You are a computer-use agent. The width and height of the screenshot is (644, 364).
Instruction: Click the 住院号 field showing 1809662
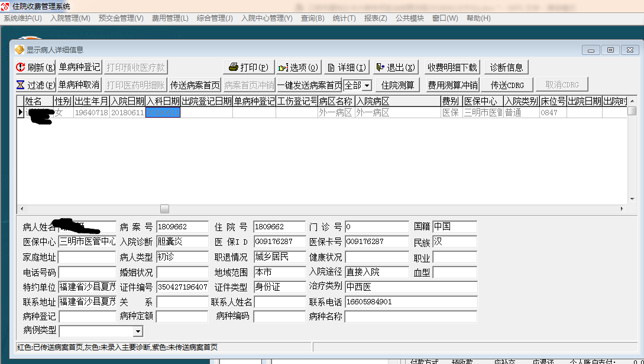(280, 227)
